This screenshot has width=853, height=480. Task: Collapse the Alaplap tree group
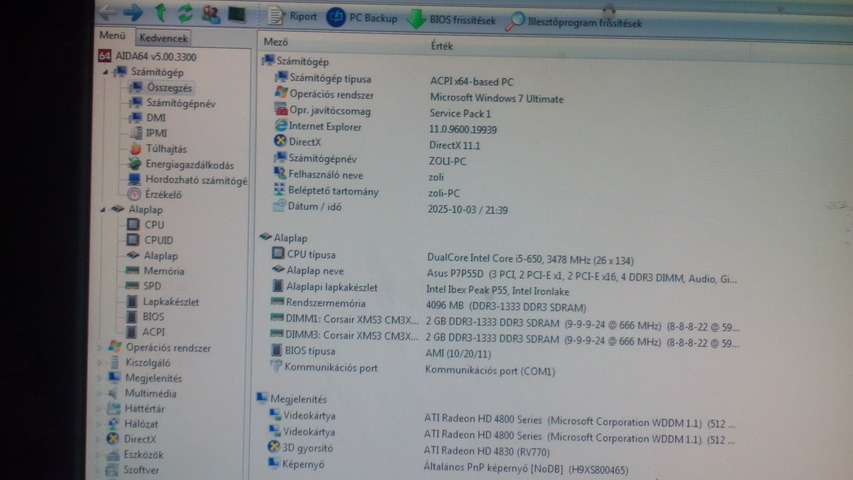[103, 210]
